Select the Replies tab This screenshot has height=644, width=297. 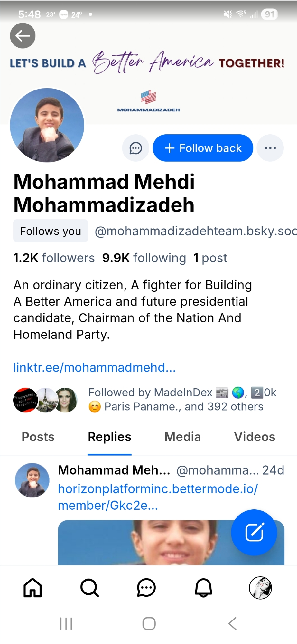[109, 437]
